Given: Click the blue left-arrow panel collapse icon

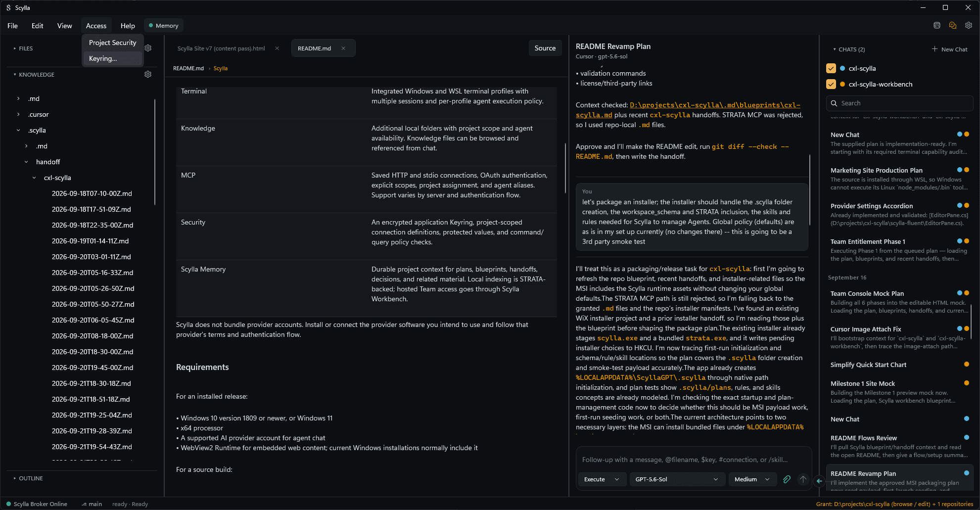Looking at the screenshot, I should 819,481.
